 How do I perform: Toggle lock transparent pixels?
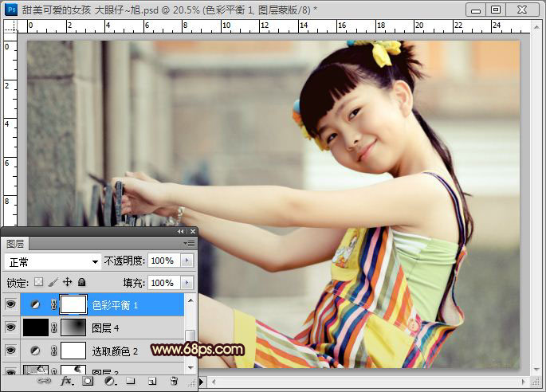coord(37,282)
